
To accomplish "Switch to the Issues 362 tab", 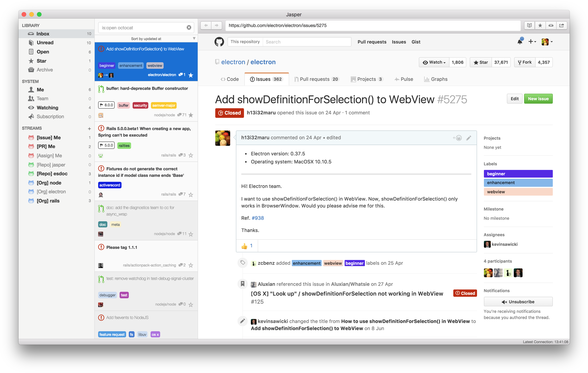I will 266,79.
